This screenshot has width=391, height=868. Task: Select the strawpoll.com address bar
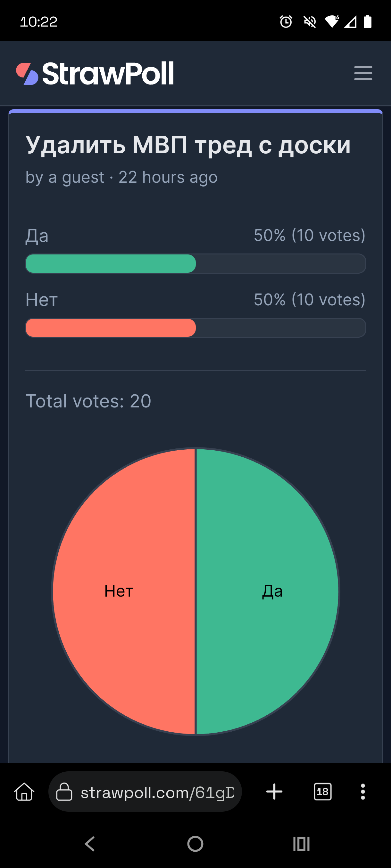point(145,792)
